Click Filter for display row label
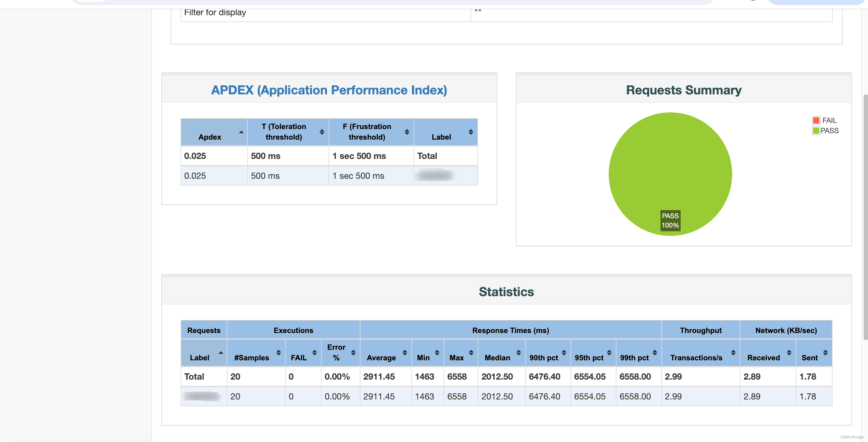This screenshot has height=442, width=868. [x=215, y=12]
